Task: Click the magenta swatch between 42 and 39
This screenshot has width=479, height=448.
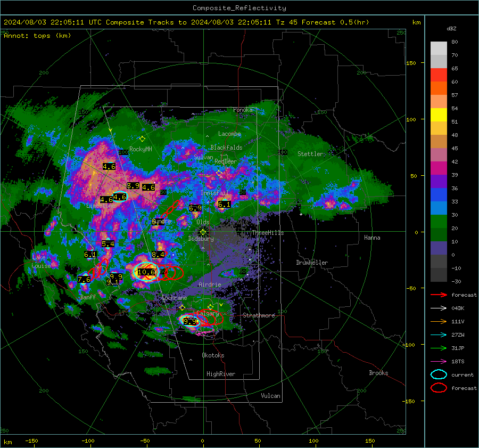Action: coord(439,168)
